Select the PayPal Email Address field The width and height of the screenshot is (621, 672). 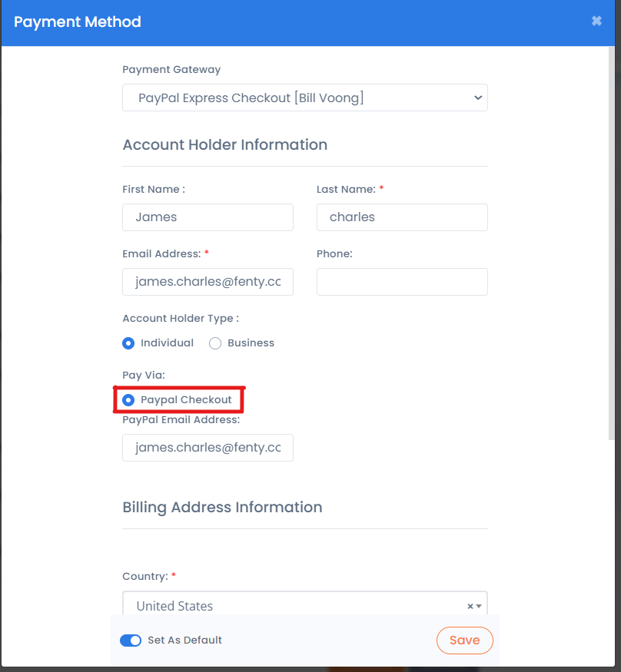click(208, 448)
